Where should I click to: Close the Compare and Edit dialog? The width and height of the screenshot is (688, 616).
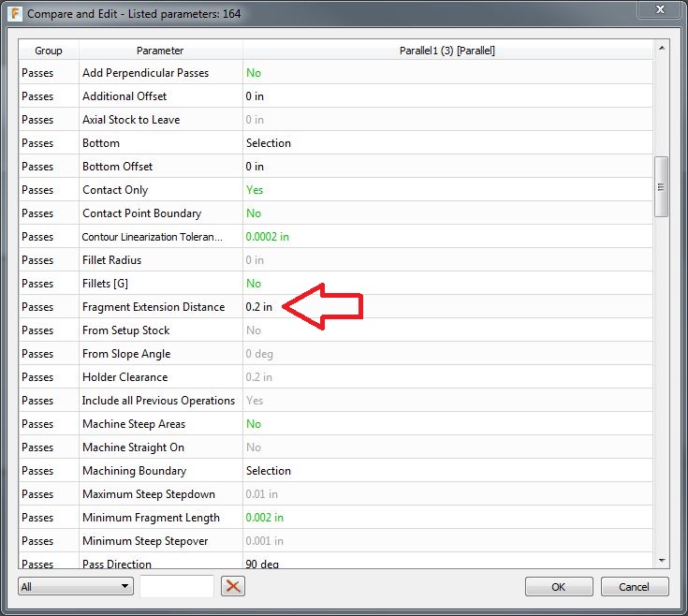coord(660,9)
